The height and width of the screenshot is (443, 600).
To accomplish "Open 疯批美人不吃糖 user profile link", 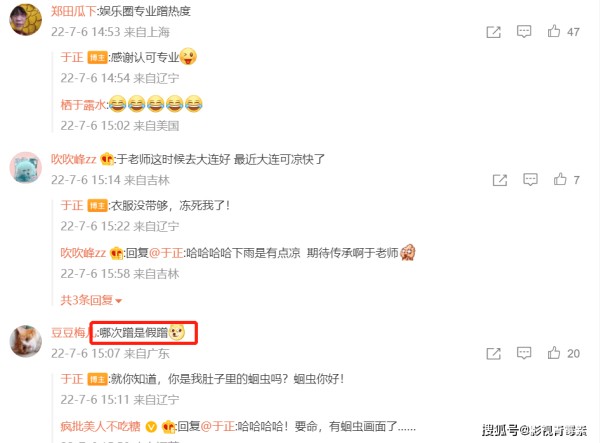I will (x=100, y=426).
